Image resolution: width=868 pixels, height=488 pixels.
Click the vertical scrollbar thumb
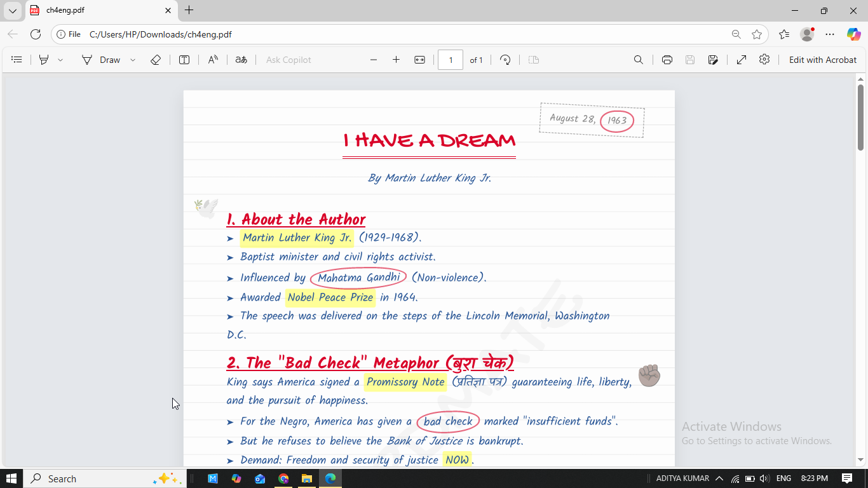click(861, 118)
